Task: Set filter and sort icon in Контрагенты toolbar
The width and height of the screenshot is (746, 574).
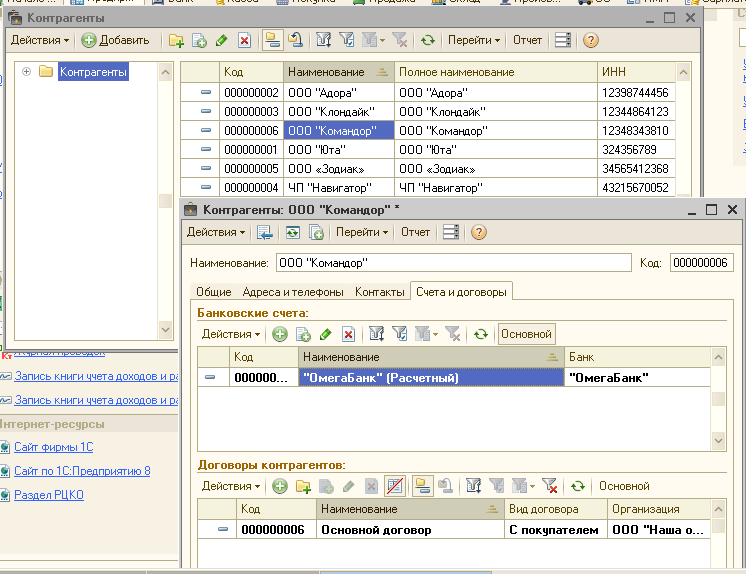Action: click(324, 40)
